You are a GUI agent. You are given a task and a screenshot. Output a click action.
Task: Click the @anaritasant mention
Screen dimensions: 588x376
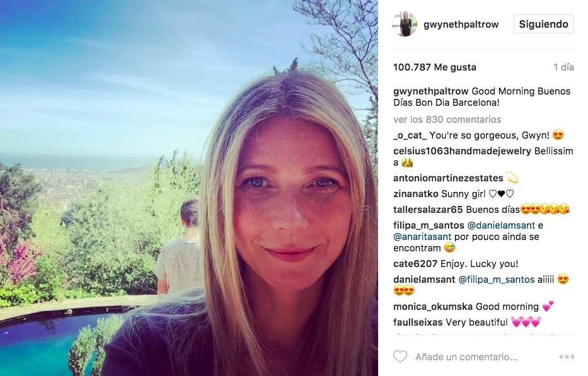422,237
